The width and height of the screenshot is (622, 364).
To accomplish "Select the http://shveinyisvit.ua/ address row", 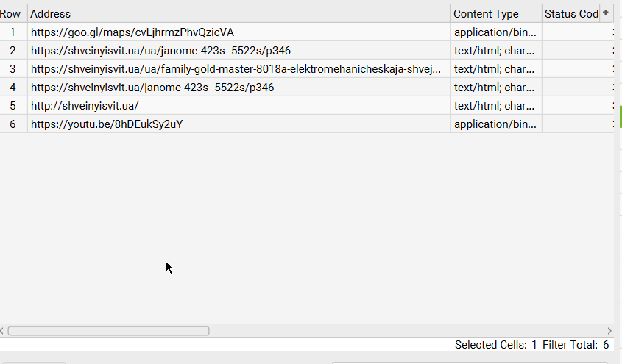I will pyautogui.click(x=85, y=106).
